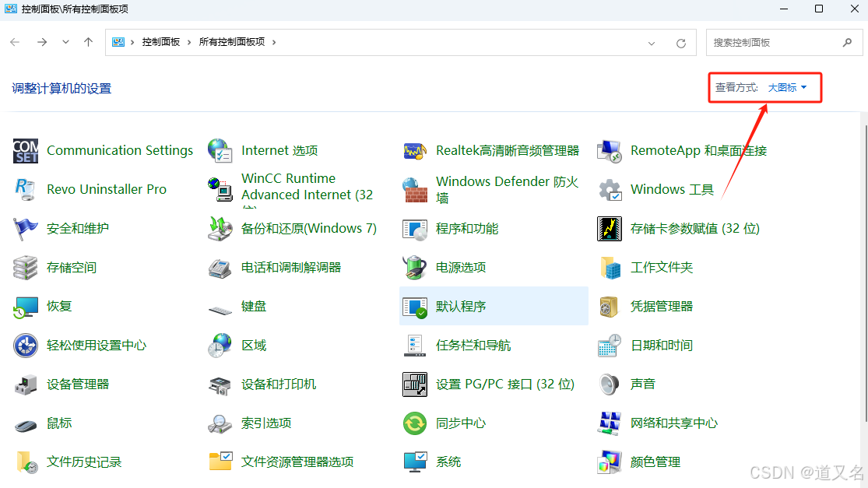Refresh the control panel view
The width and height of the screenshot is (868, 488).
[x=681, y=43]
